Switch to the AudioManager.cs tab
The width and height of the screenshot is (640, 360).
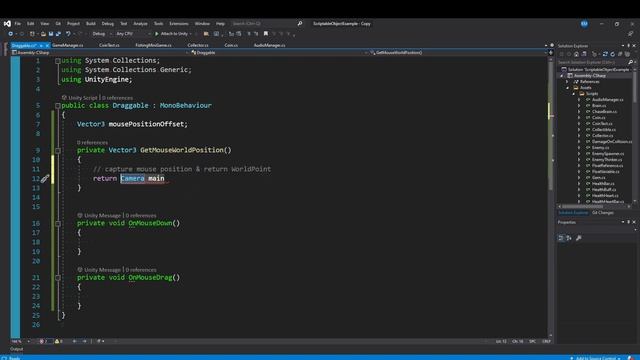click(269, 45)
